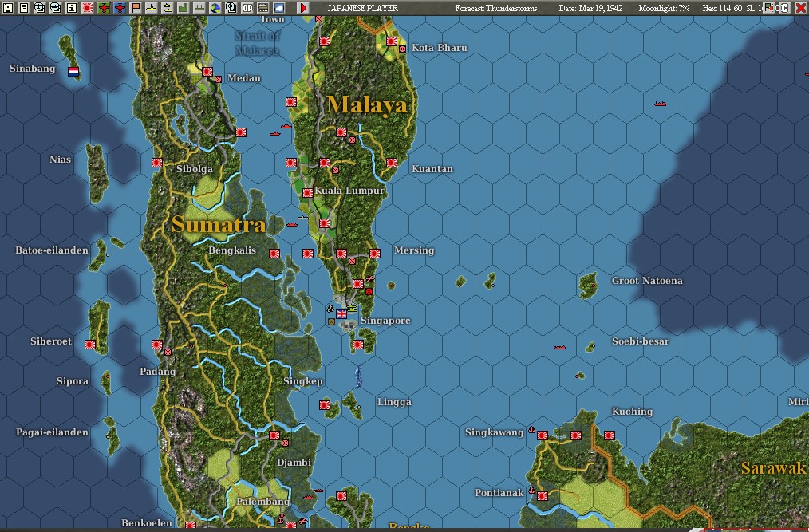Click the OP toolbar button

coord(247,8)
